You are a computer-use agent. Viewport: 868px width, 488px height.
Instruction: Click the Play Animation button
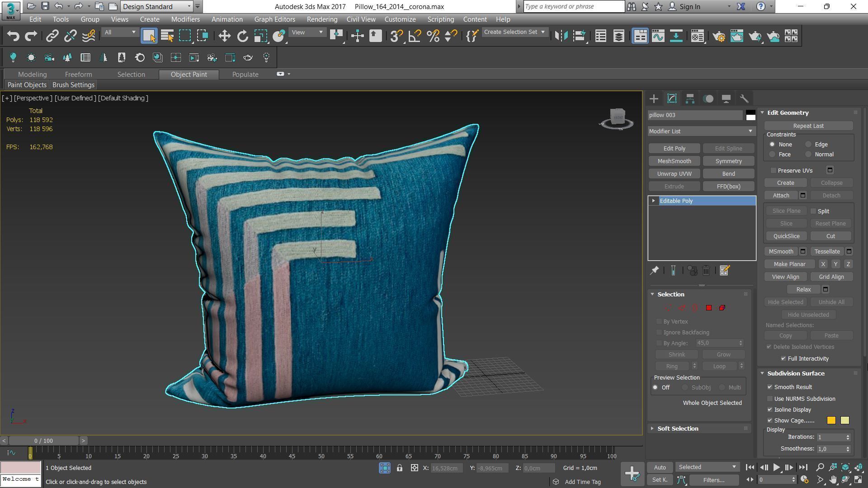coord(777,468)
